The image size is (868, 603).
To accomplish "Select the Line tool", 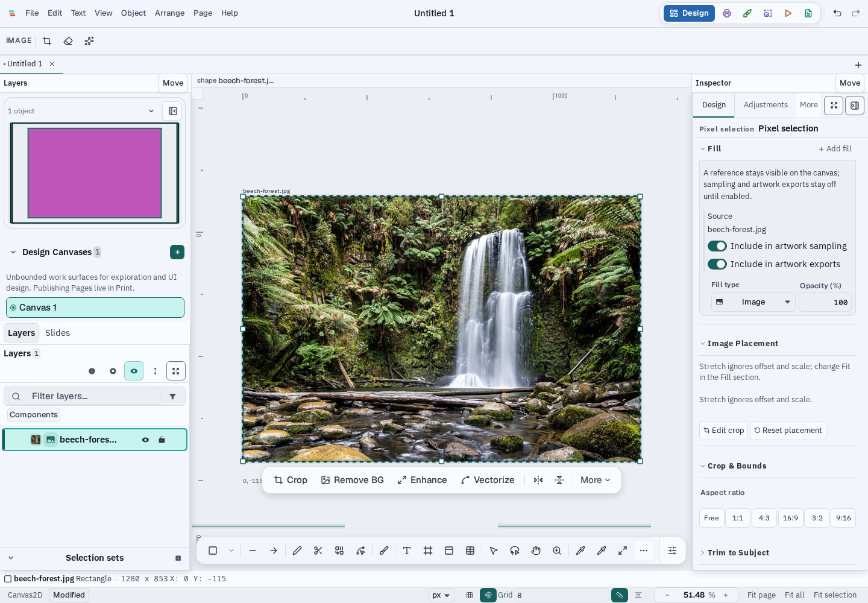I will point(253,551).
